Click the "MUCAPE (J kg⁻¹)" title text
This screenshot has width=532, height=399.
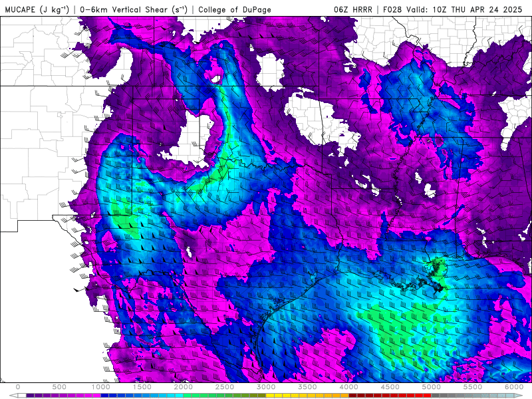[x=37, y=10]
